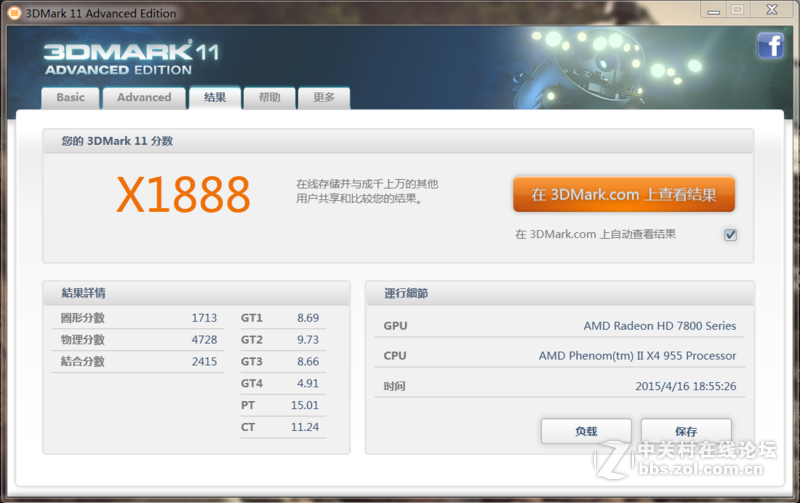Viewport: 800px width, 503px height.
Task: Click the GT4 label
Action: (252, 383)
